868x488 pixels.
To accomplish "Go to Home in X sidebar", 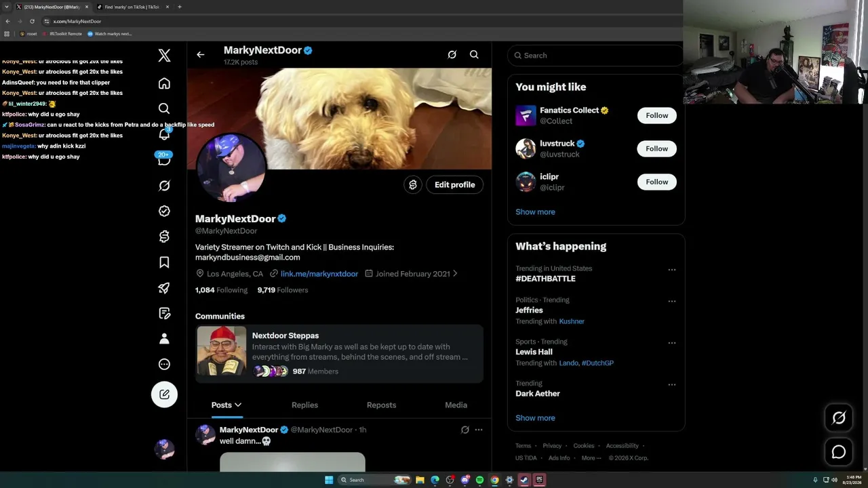I will coord(164,83).
